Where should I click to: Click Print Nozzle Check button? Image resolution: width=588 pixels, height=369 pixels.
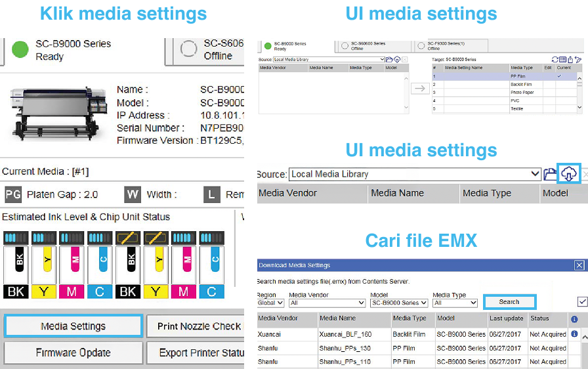pyautogui.click(x=196, y=326)
